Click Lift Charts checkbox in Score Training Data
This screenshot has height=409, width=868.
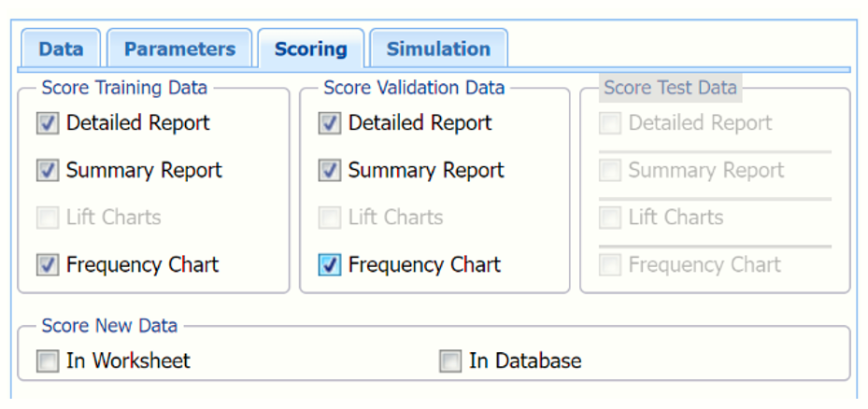(48, 218)
